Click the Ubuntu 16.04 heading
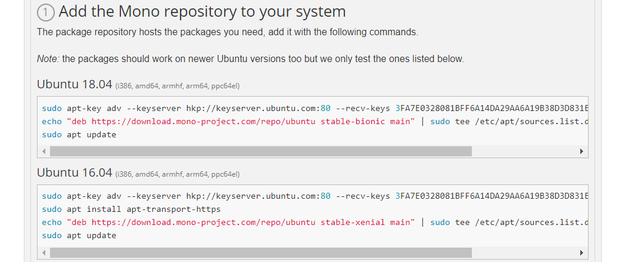 click(x=74, y=172)
